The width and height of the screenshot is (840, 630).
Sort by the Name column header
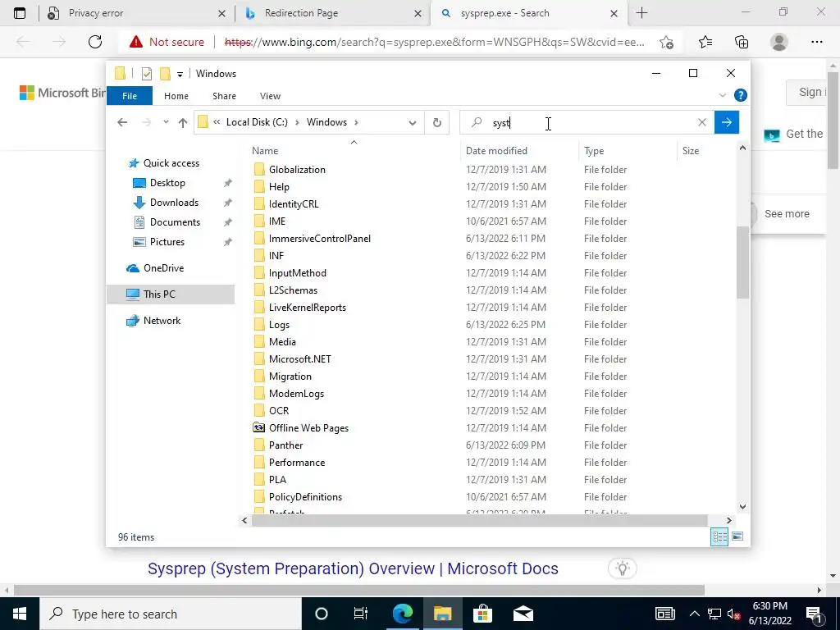click(x=354, y=151)
